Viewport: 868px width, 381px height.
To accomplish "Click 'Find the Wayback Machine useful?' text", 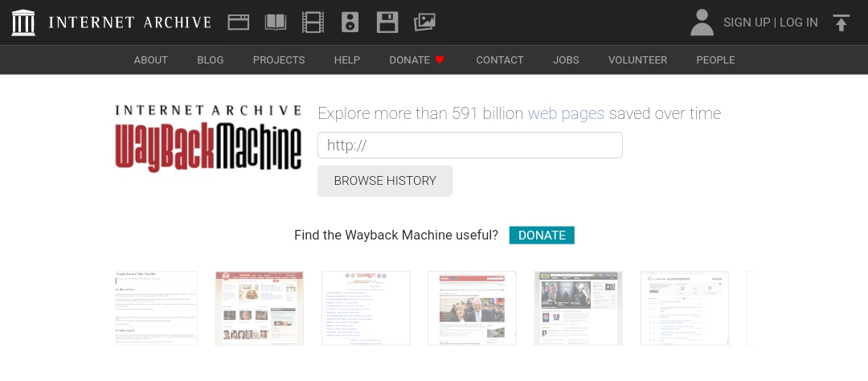I will [395, 236].
